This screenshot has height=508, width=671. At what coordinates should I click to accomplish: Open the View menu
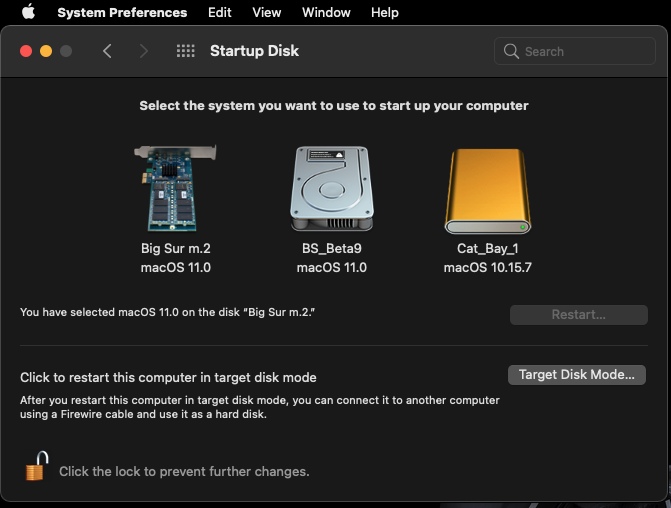click(x=267, y=13)
